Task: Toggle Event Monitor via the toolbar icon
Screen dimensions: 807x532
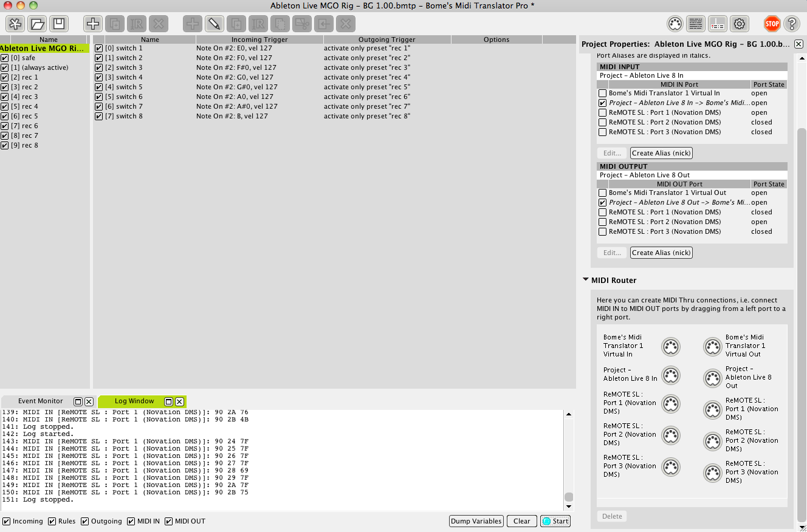Action: point(718,24)
